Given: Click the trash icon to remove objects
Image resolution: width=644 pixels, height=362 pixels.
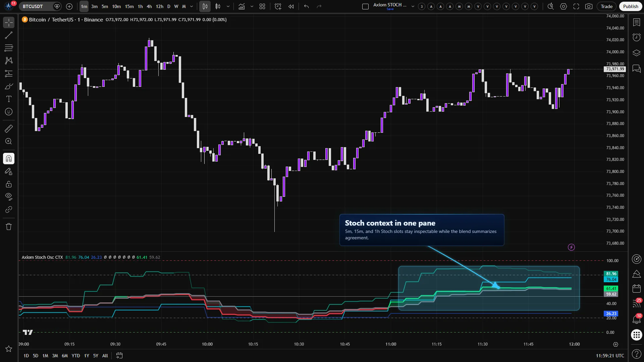Looking at the screenshot, I should tap(9, 227).
